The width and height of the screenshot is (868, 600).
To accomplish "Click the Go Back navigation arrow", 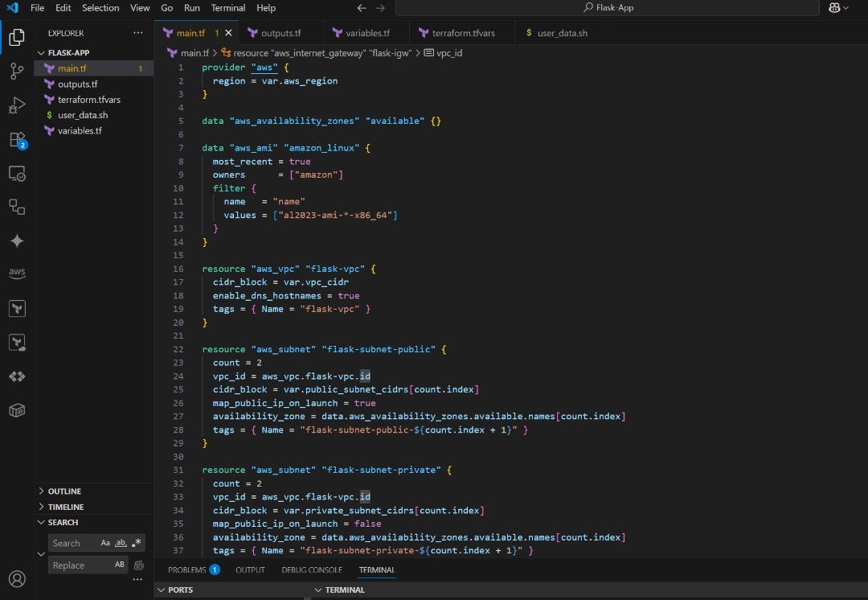I will [x=361, y=7].
